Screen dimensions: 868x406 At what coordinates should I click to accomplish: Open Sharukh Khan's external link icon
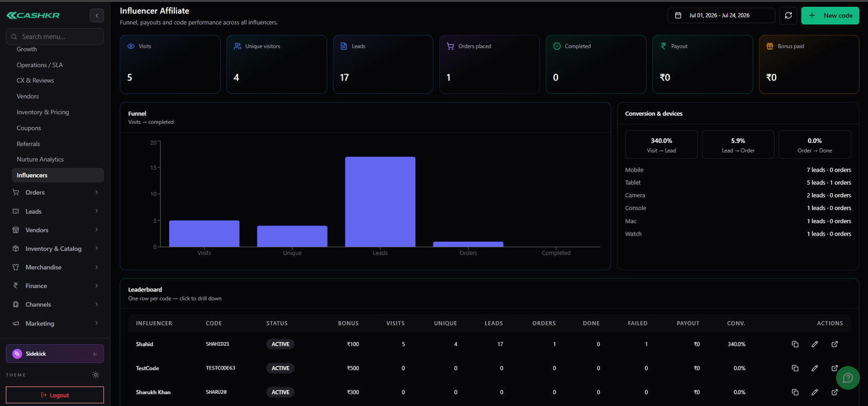(x=835, y=392)
